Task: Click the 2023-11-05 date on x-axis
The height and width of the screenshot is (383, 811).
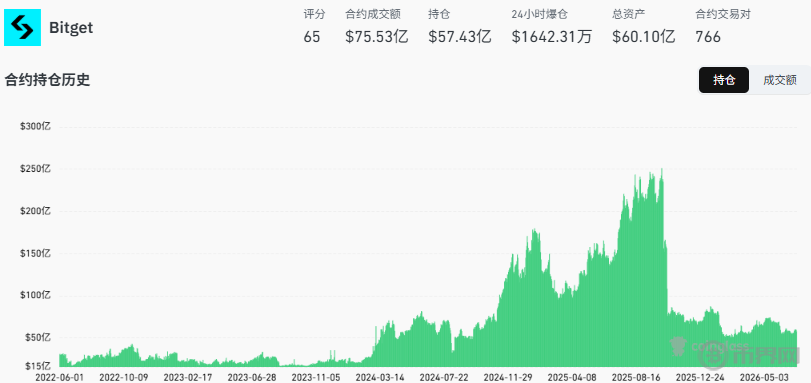Action: pyautogui.click(x=316, y=377)
